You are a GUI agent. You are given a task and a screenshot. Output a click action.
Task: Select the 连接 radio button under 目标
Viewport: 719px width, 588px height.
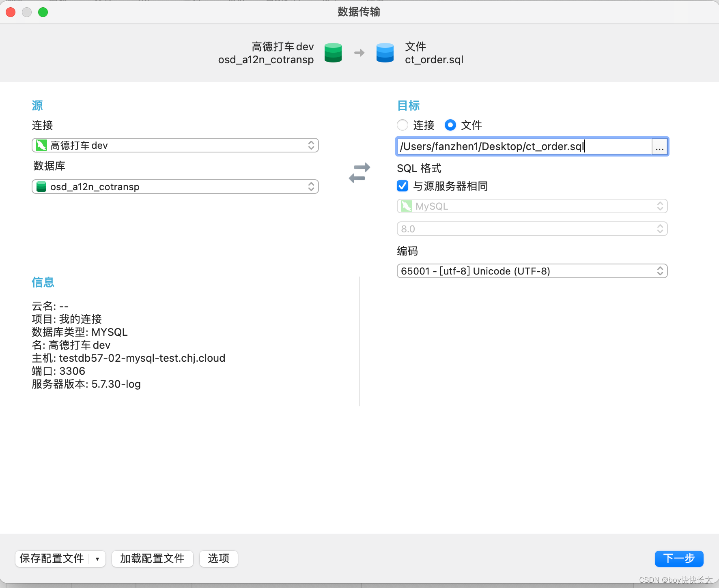403,125
